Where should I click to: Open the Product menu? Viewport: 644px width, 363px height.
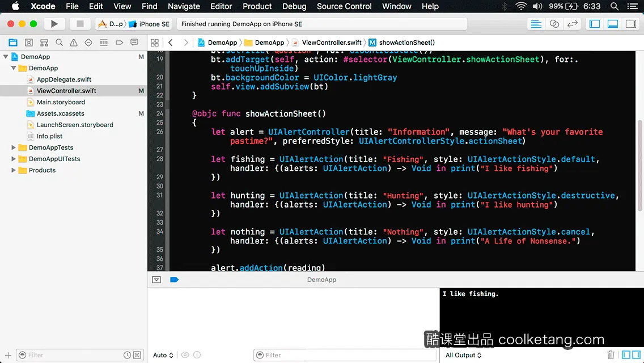pos(257,6)
